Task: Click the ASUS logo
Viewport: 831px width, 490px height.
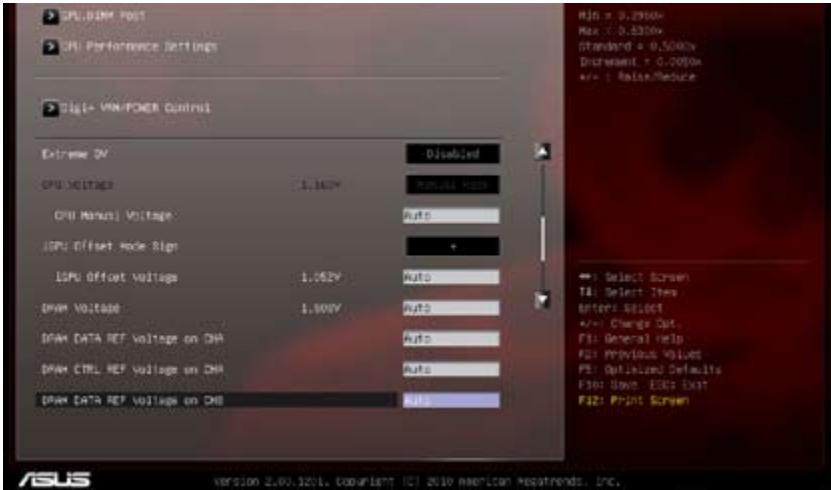Action: (x=55, y=479)
